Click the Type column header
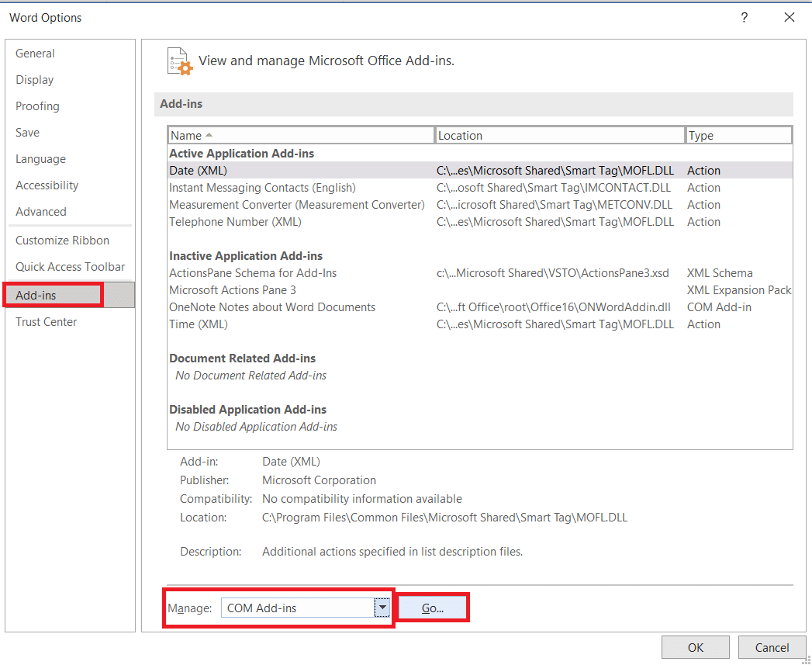 (x=738, y=136)
